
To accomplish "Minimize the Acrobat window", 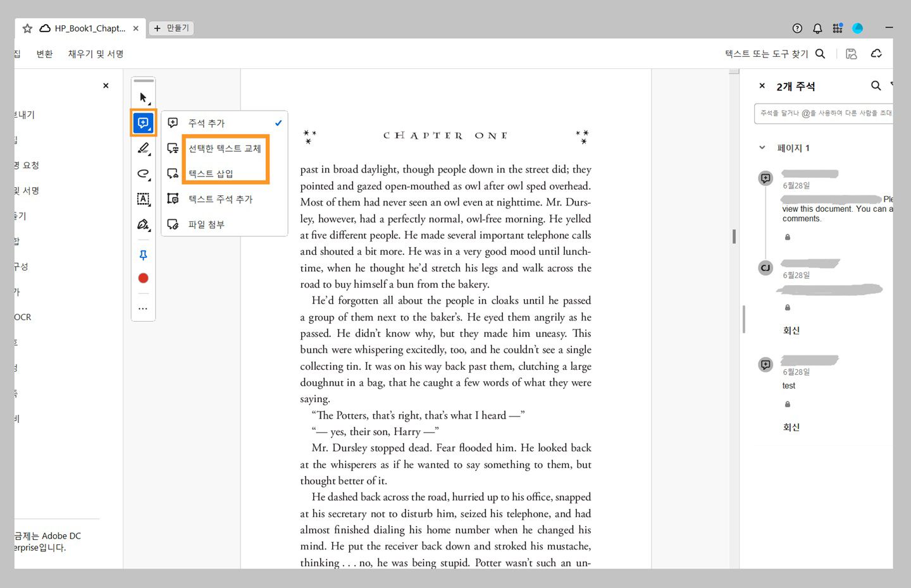I will [889, 28].
